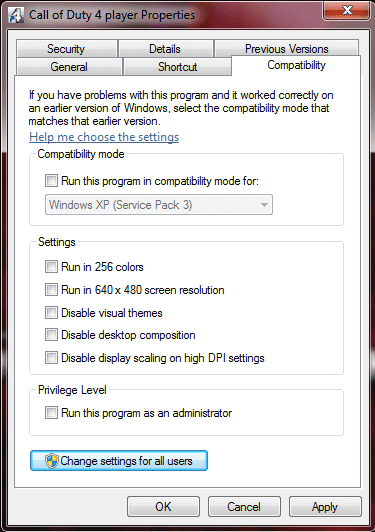Click the Call of Duty title bar icon
This screenshot has width=375, height=532.
[16, 15]
